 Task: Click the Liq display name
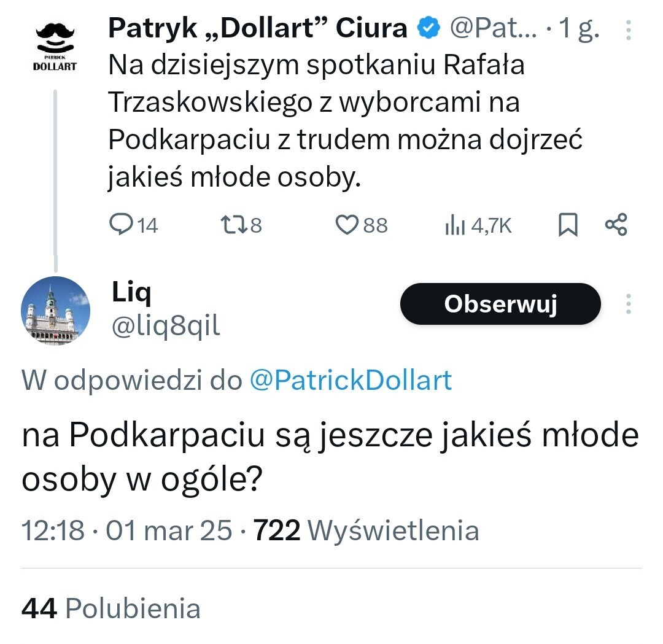coord(131,293)
